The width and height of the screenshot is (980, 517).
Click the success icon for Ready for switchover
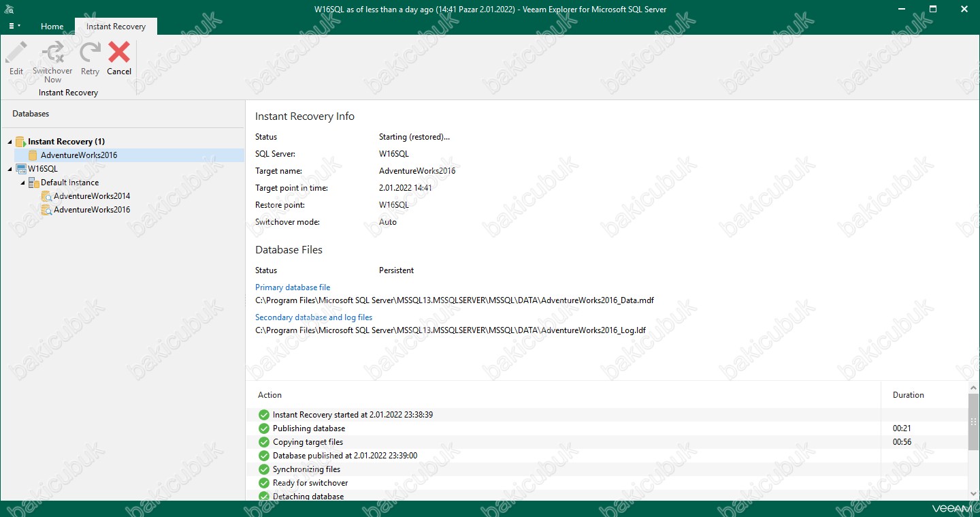click(x=264, y=483)
